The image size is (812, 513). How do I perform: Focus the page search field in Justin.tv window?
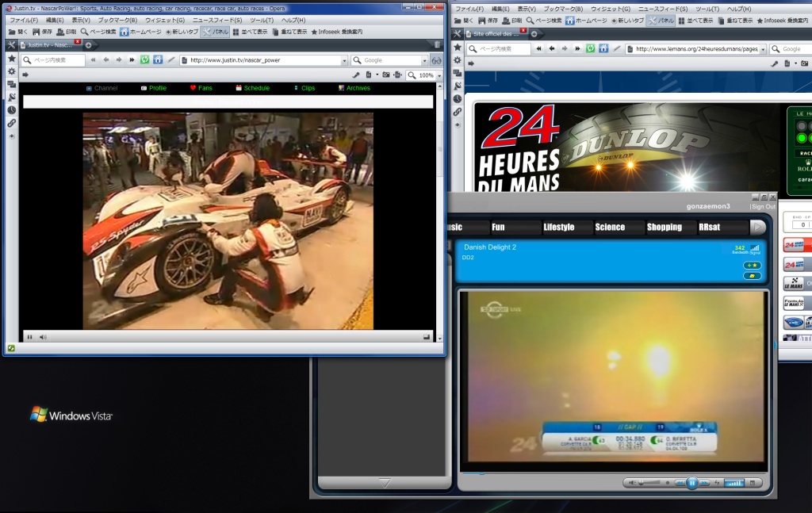[58, 60]
